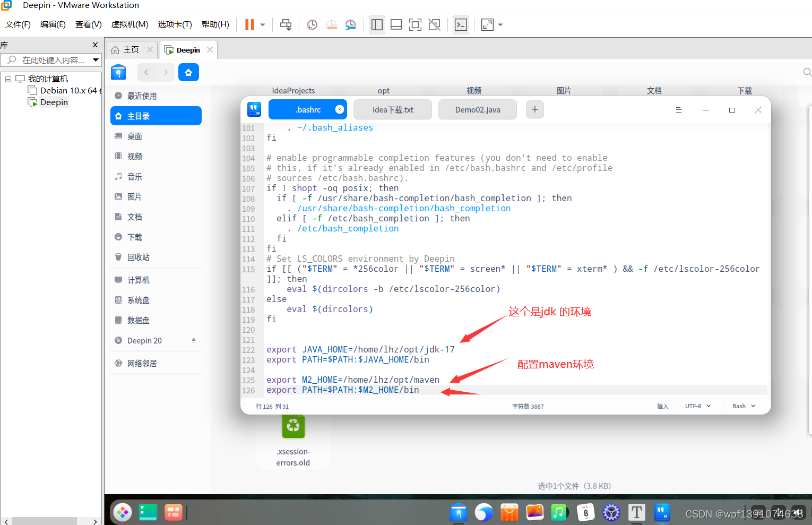This screenshot has width=812, height=525.
Task: Toggle the thumbnail bar view in VMware
Action: click(x=396, y=25)
